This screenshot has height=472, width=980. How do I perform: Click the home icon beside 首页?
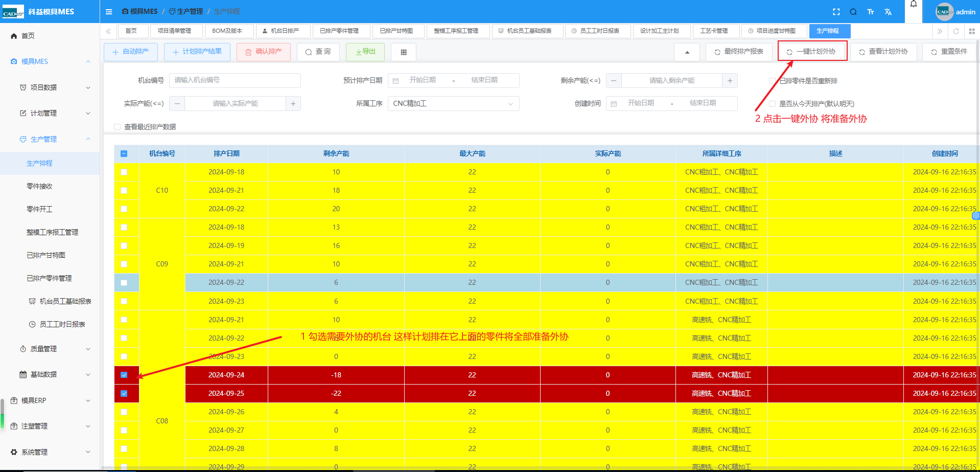[14, 36]
